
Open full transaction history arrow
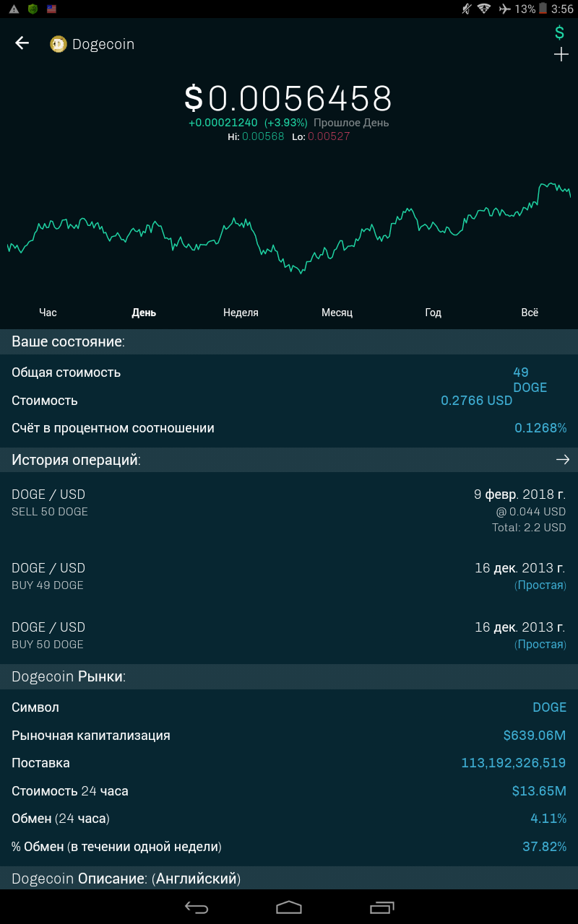pyautogui.click(x=563, y=460)
